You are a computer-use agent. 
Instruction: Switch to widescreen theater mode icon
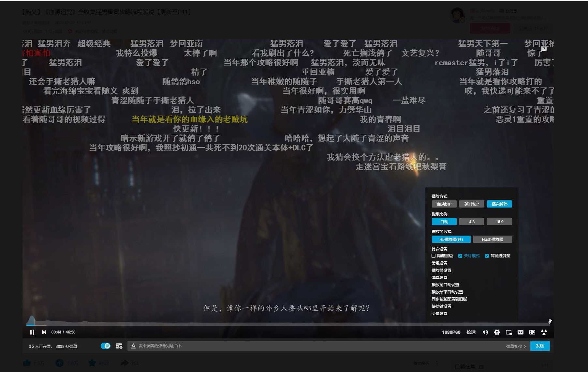coord(521,332)
